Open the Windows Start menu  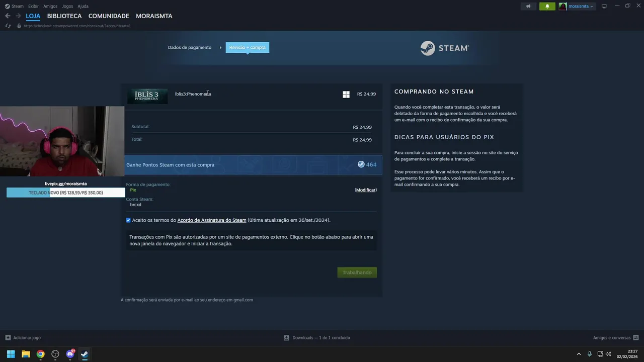point(11,354)
